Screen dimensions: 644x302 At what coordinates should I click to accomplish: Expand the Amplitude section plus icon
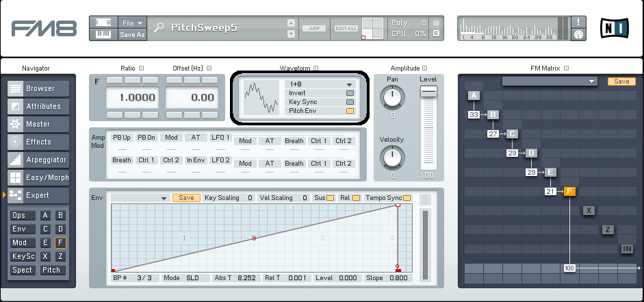click(425, 68)
